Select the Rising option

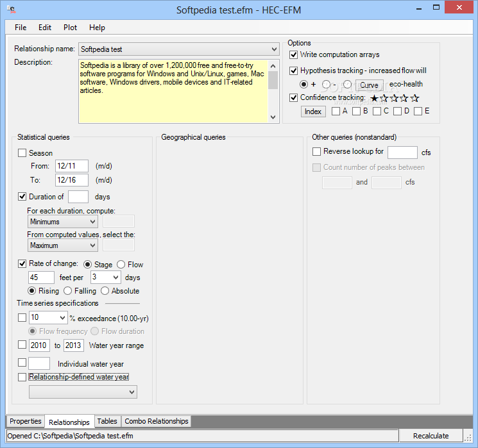(x=31, y=291)
